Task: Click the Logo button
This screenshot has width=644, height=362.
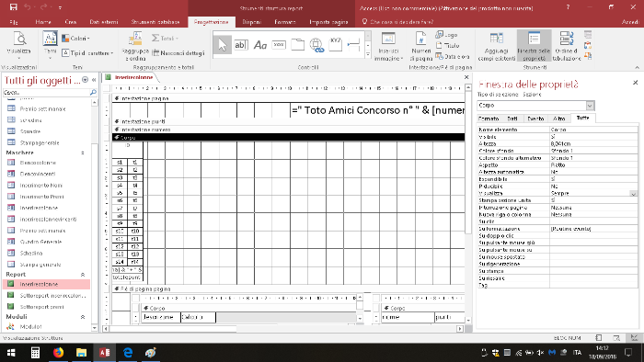Action: (446, 35)
